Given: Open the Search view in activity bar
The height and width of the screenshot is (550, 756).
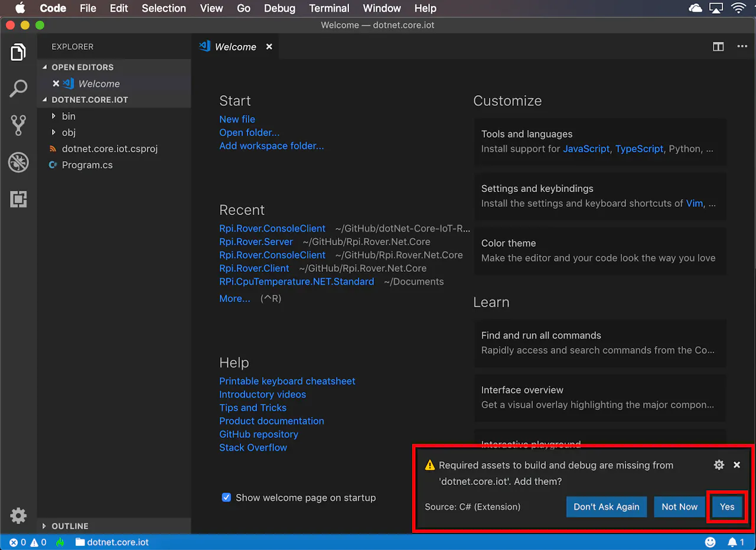Looking at the screenshot, I should point(18,89).
